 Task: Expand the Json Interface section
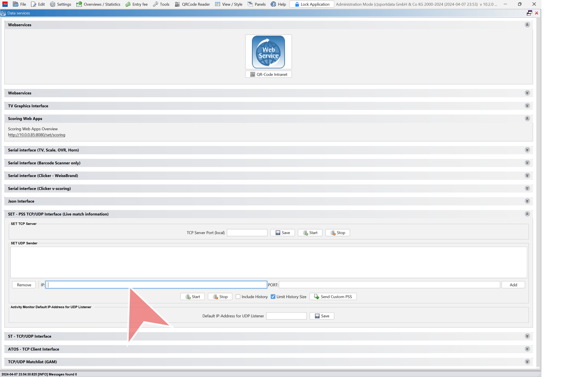coord(527,201)
